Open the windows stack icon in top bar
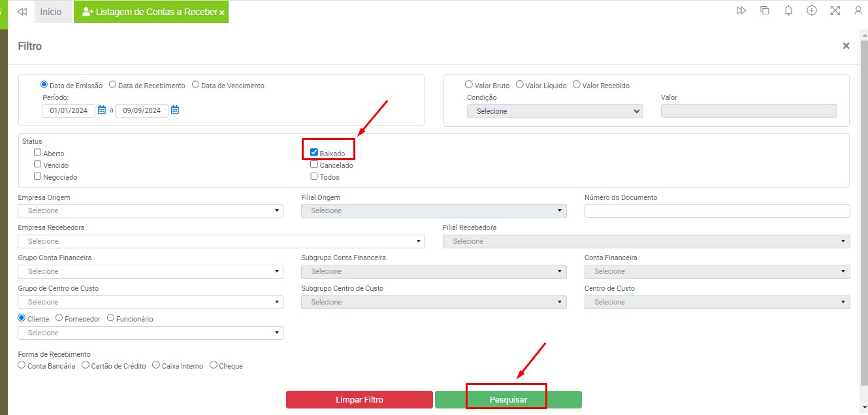 765,10
